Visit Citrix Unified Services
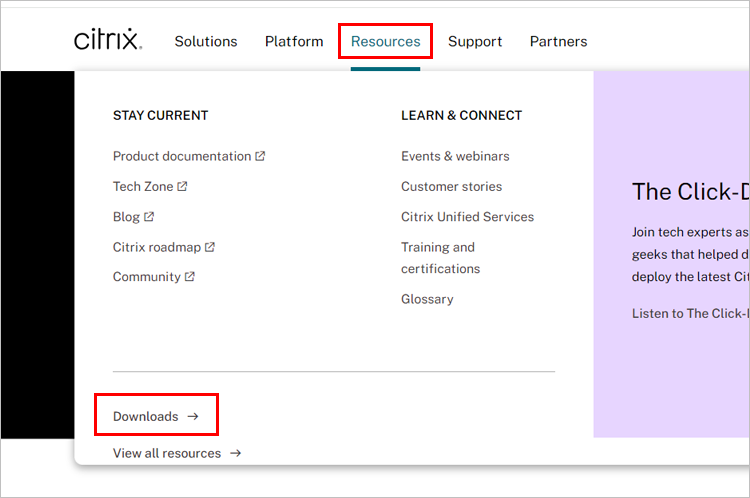The height and width of the screenshot is (498, 750). tap(467, 216)
